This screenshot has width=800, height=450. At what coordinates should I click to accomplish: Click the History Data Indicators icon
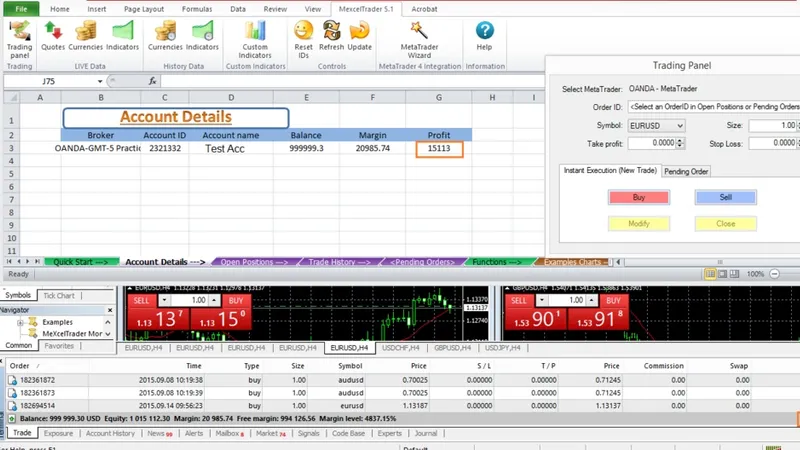point(202,36)
